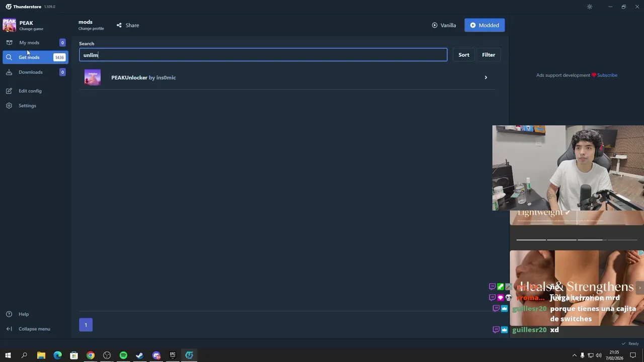The image size is (644, 362).
Task: Launch the game Modded
Action: (485, 25)
